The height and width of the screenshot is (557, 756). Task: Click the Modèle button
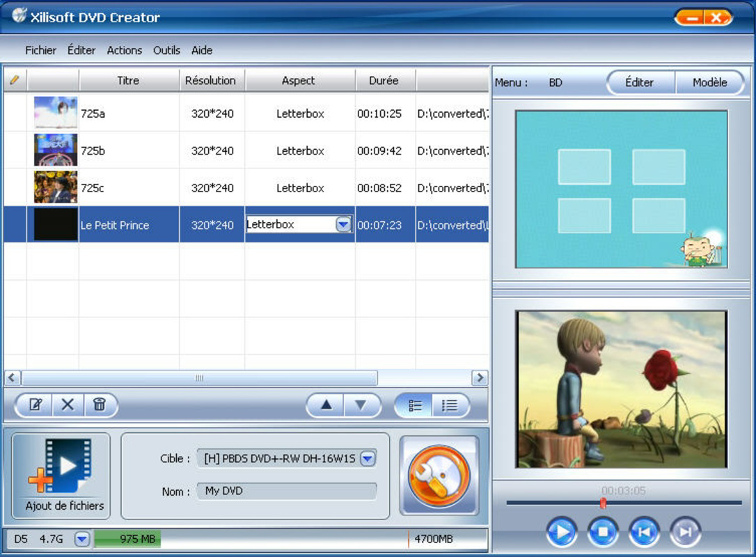click(710, 82)
